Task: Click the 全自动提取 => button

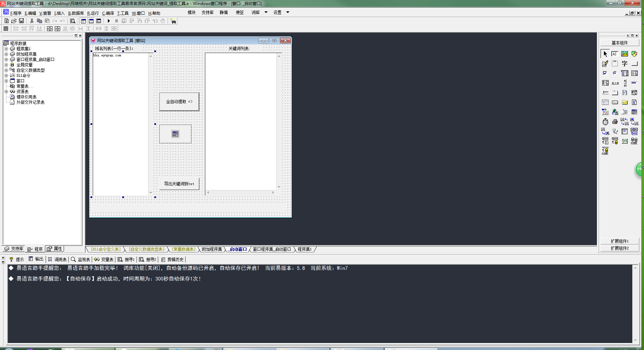Action: click(x=179, y=102)
